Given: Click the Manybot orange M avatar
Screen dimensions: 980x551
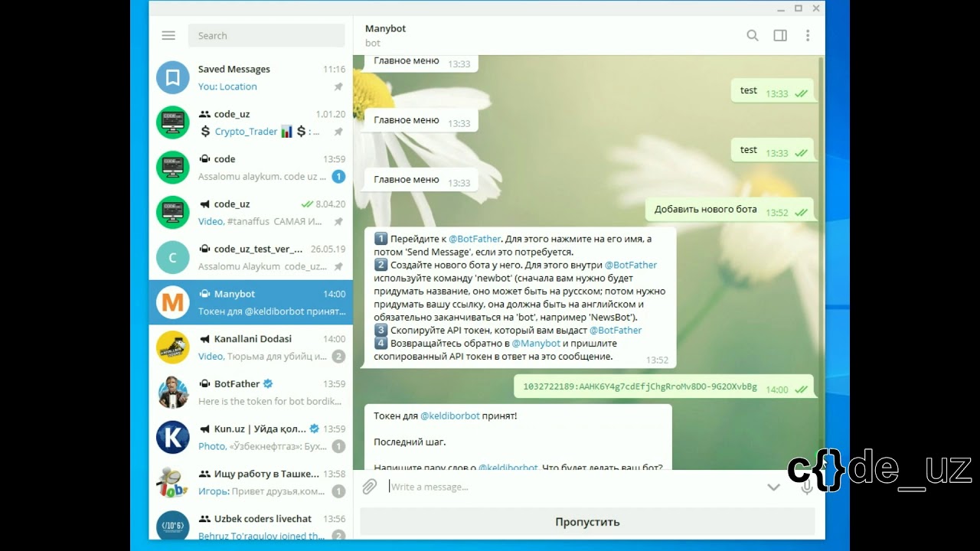Looking at the screenshot, I should pyautogui.click(x=173, y=302).
